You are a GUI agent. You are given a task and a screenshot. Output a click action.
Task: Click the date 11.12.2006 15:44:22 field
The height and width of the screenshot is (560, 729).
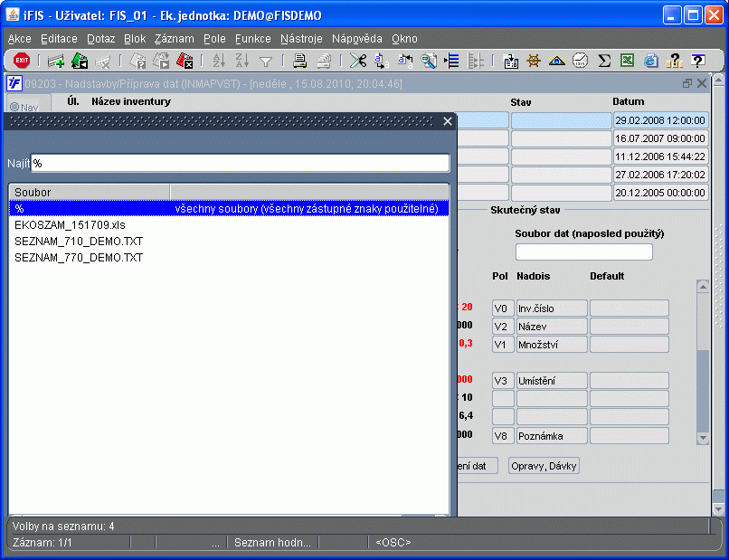(660, 157)
